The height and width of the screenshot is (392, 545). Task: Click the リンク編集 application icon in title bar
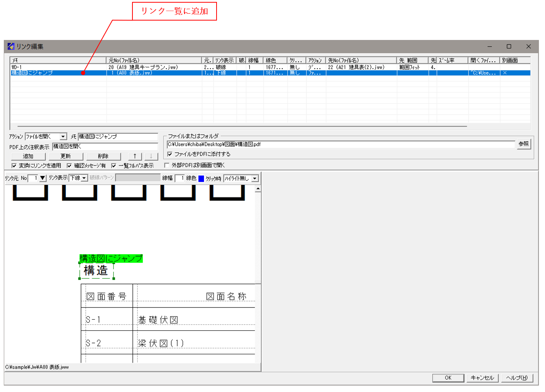(10, 46)
